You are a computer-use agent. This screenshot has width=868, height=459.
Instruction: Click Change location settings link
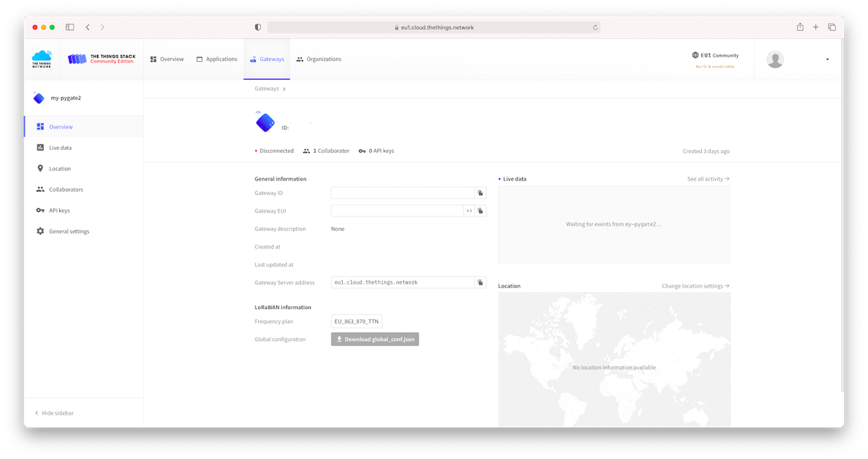coord(695,286)
